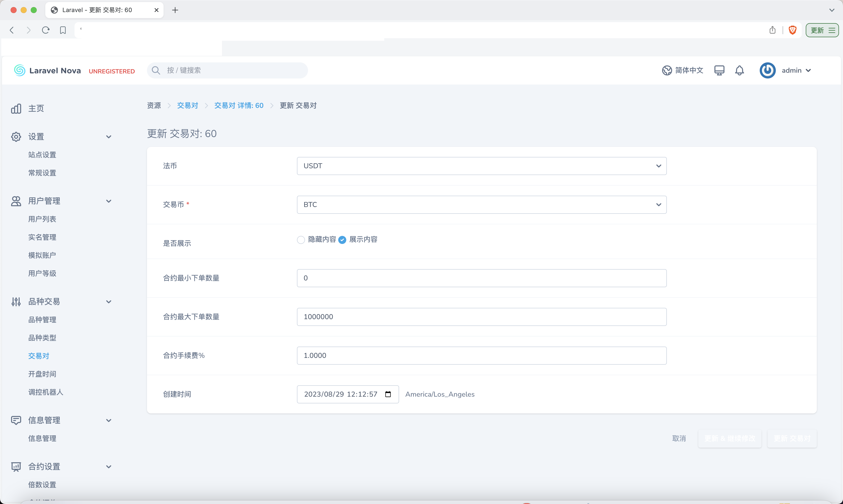Click the 合约最大下单数量 input field
Viewport: 843px width, 504px height.
coord(481,317)
